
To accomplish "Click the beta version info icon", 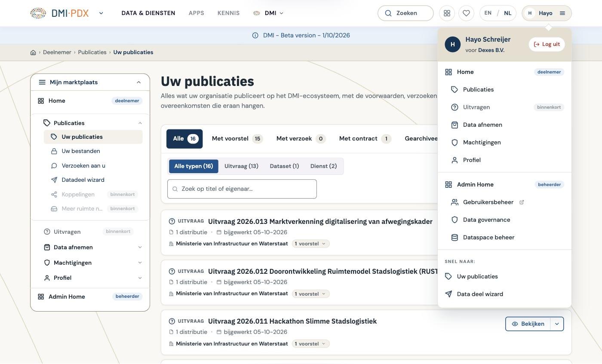I will [x=255, y=35].
